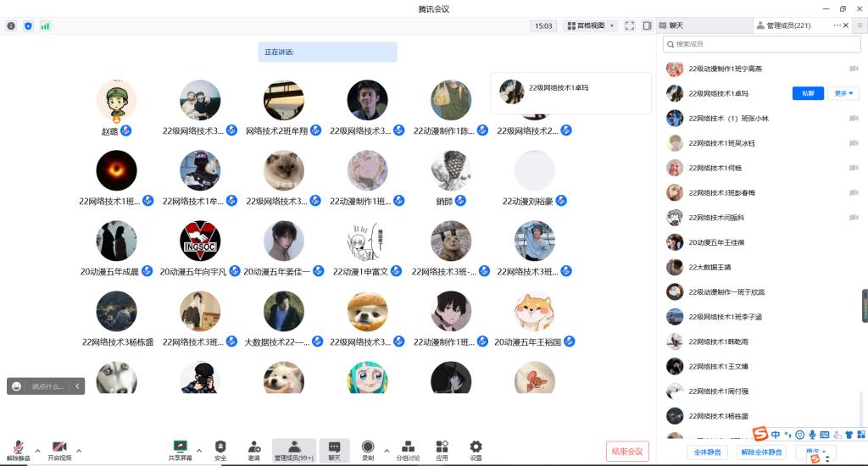The width and height of the screenshot is (868, 466).
Task: Click the network signal strength icon
Action: [45, 25]
